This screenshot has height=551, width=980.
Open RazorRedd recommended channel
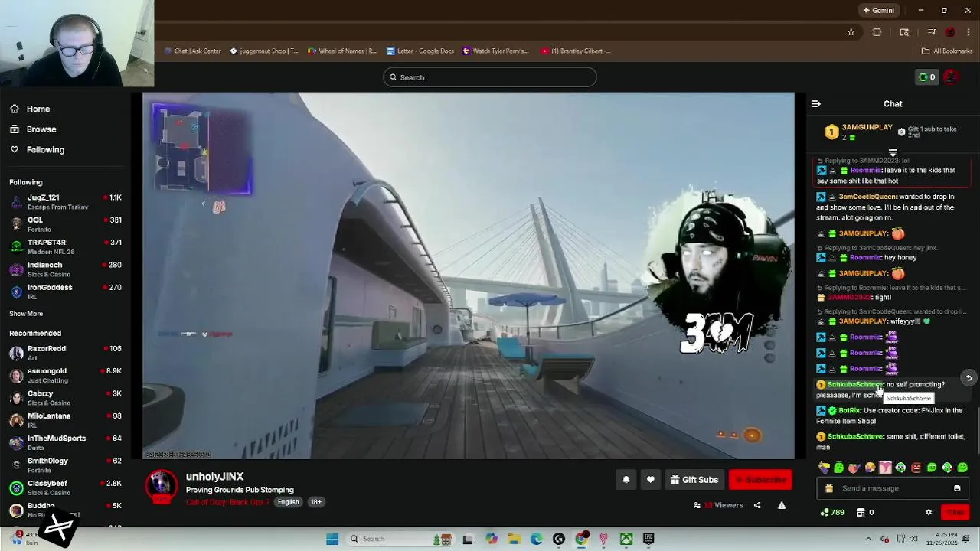click(x=66, y=353)
